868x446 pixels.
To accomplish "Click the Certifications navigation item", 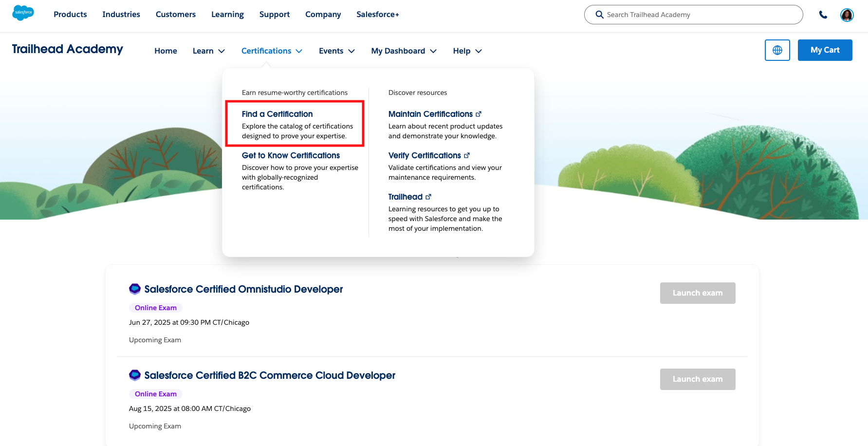I will pos(266,51).
